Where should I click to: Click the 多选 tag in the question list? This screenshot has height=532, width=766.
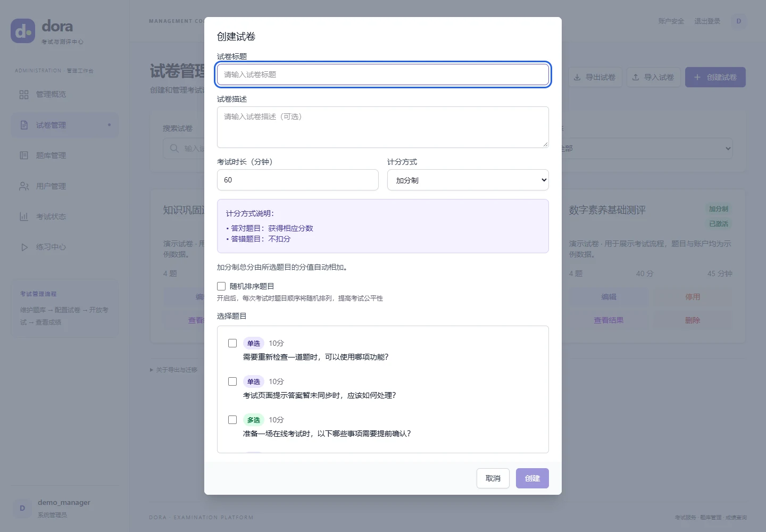coord(254,420)
